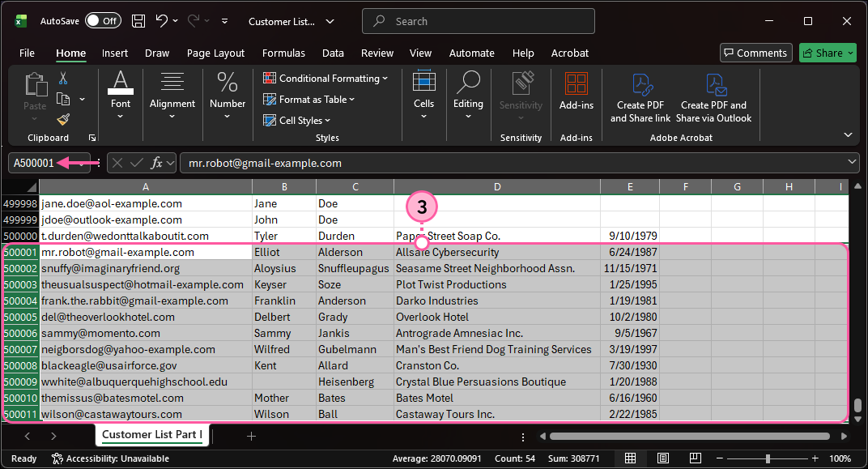This screenshot has height=469, width=868.
Task: Open Format as Table menu
Action: tap(308, 99)
